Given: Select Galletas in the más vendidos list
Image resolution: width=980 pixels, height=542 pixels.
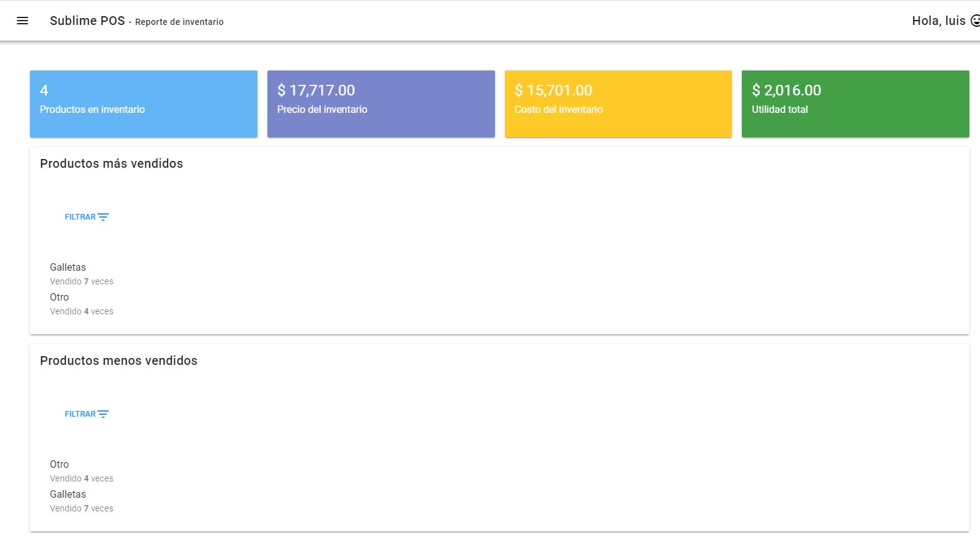Looking at the screenshot, I should pyautogui.click(x=68, y=267).
